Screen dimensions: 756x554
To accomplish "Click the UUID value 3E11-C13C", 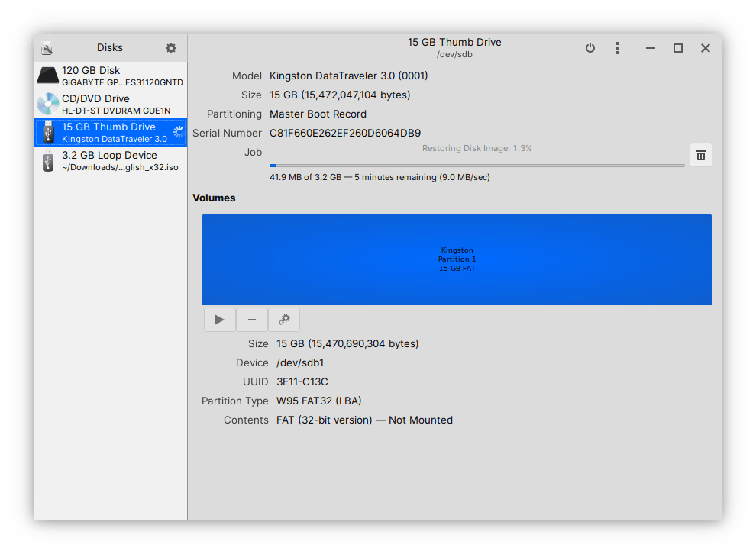I will point(302,382).
